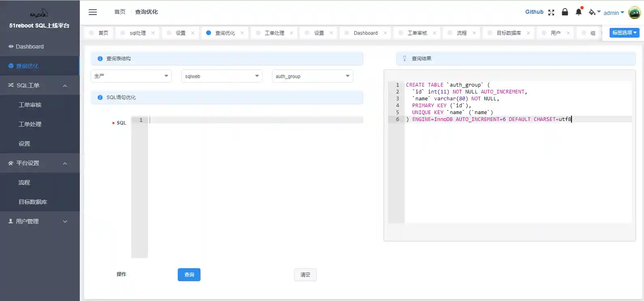
Task: Close the sql处理 tab
Action: (x=153, y=33)
